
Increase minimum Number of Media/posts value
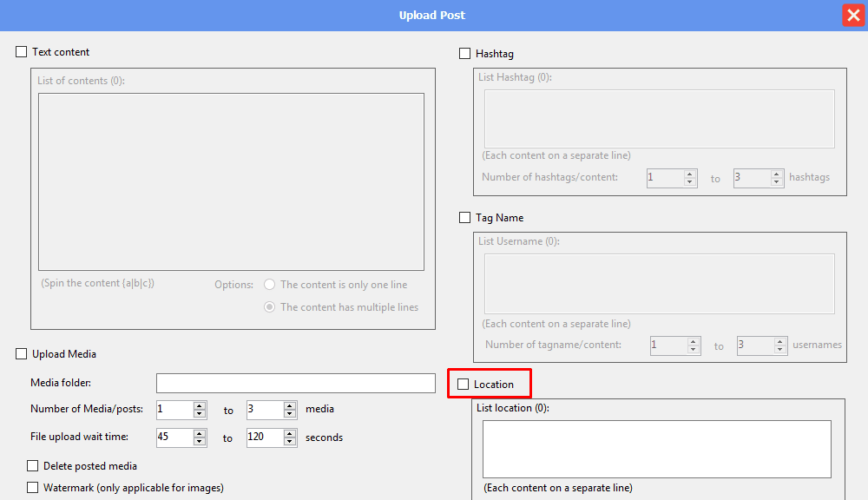tap(200, 405)
